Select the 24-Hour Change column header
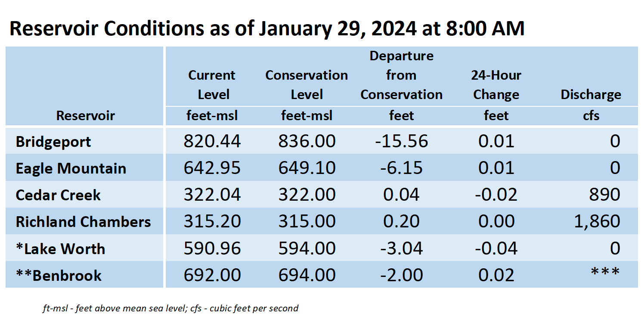The image size is (644, 320). point(496,85)
